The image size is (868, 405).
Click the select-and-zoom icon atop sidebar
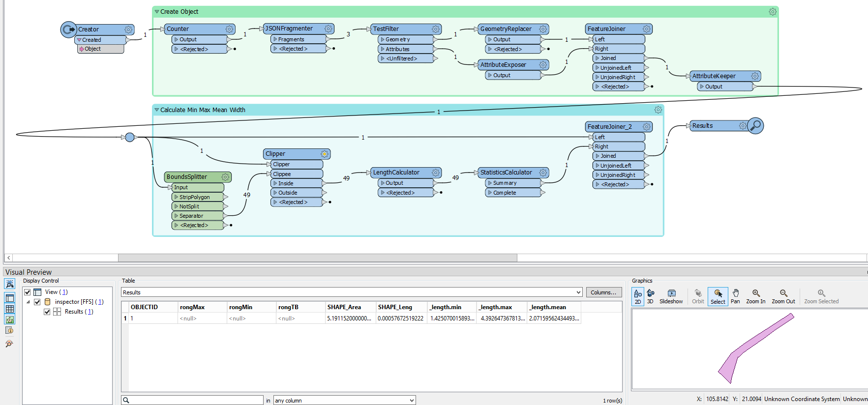point(9,284)
